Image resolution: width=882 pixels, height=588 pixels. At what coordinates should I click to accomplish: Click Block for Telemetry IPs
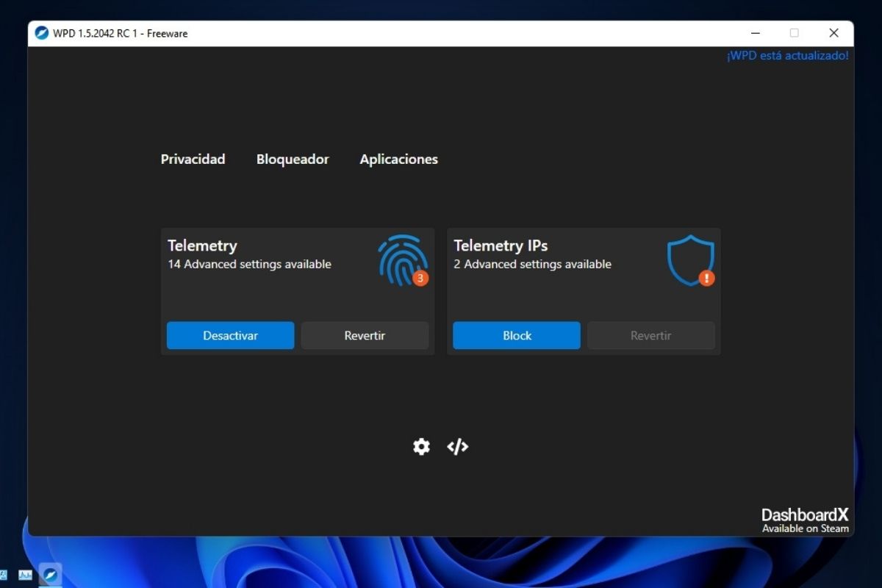pos(517,335)
